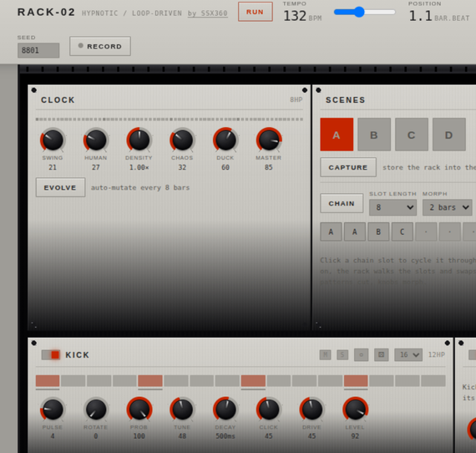Click the Kick CLICK knob

[269, 410]
